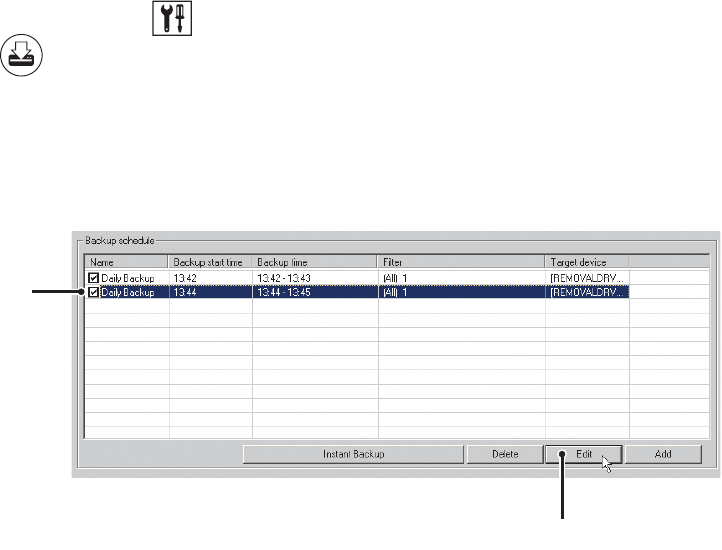This screenshot has height=550, width=722.
Task: Click target device cell in 13:44 row
Action: 587,292
